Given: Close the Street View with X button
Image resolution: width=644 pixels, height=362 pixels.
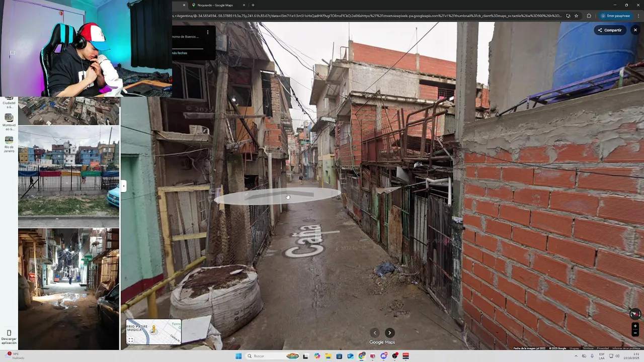Looking at the screenshot, I should [x=635, y=30].
